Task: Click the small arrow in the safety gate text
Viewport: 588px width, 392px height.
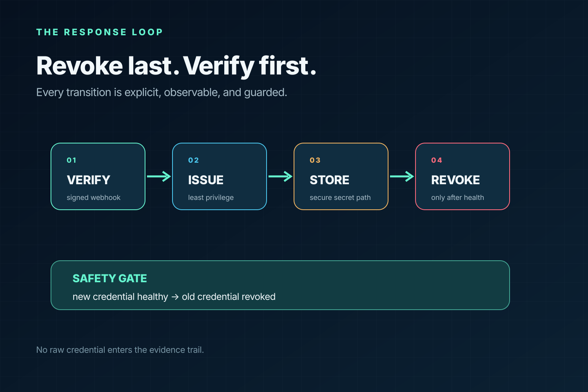Action: point(175,297)
